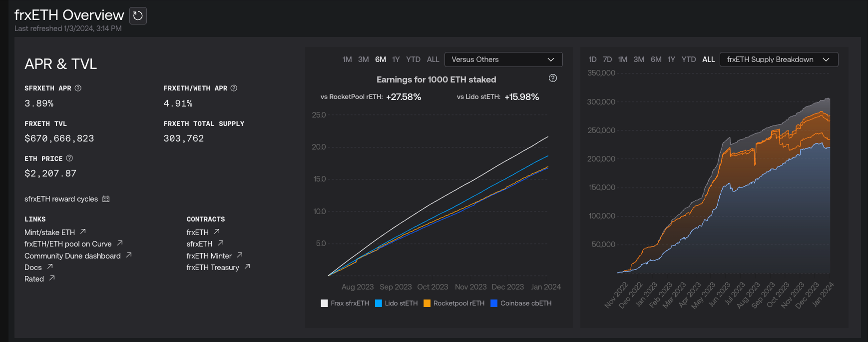
Task: Click external arrow icon next to Mint/stake ETH
Action: (x=83, y=231)
